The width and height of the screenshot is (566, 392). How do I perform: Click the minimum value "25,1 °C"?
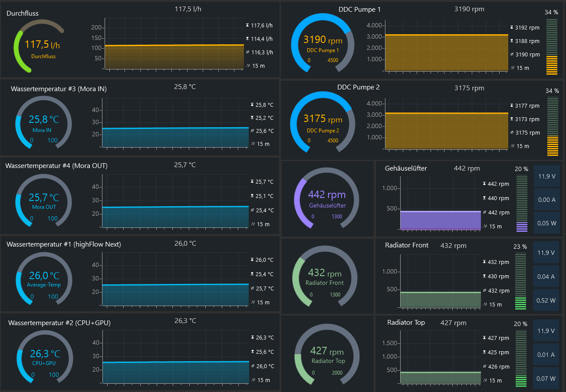(265, 196)
